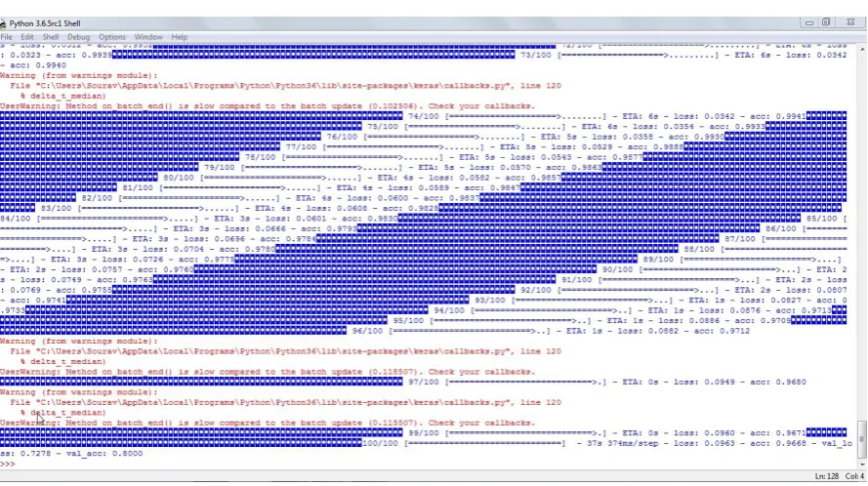Viewport: 868px width, 486px height.
Task: Minimize the Python Shell window
Action: click(809, 22)
